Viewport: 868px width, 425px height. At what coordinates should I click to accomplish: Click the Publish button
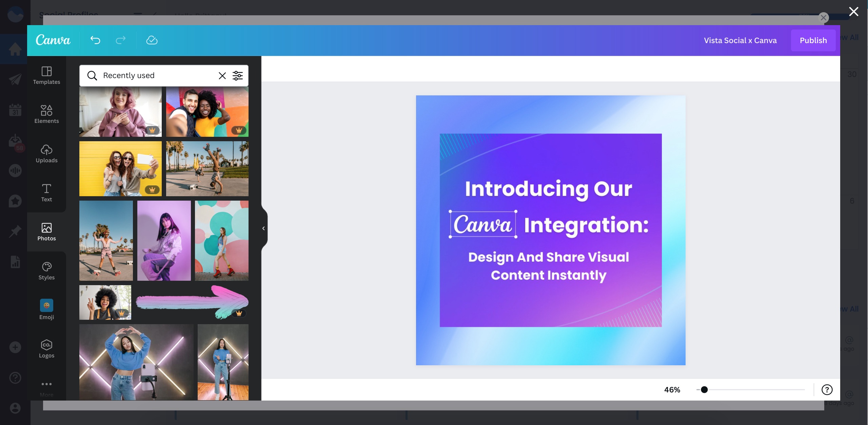(x=813, y=40)
